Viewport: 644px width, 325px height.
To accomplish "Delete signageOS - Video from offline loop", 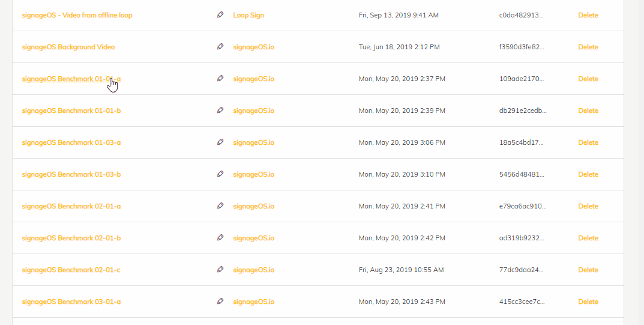I will coord(588,15).
